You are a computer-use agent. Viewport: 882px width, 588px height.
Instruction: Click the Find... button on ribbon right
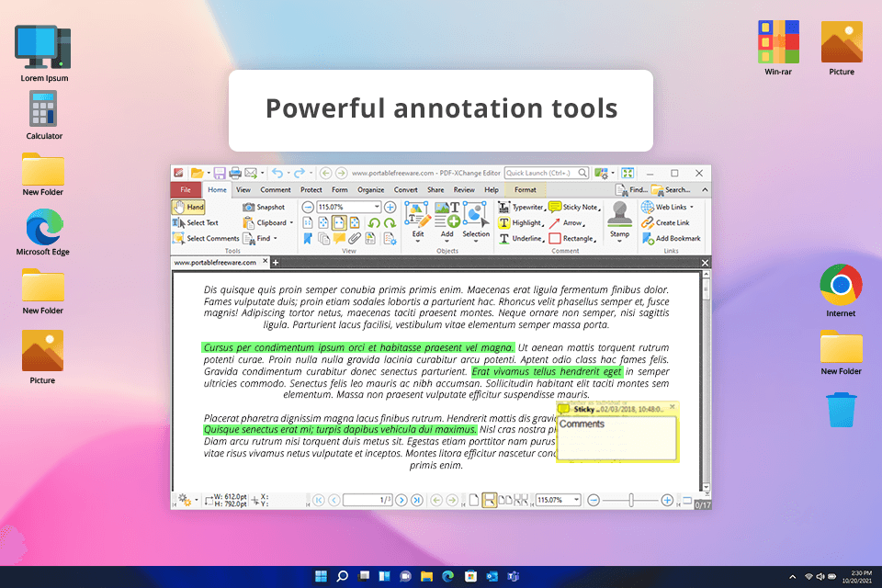click(631, 190)
